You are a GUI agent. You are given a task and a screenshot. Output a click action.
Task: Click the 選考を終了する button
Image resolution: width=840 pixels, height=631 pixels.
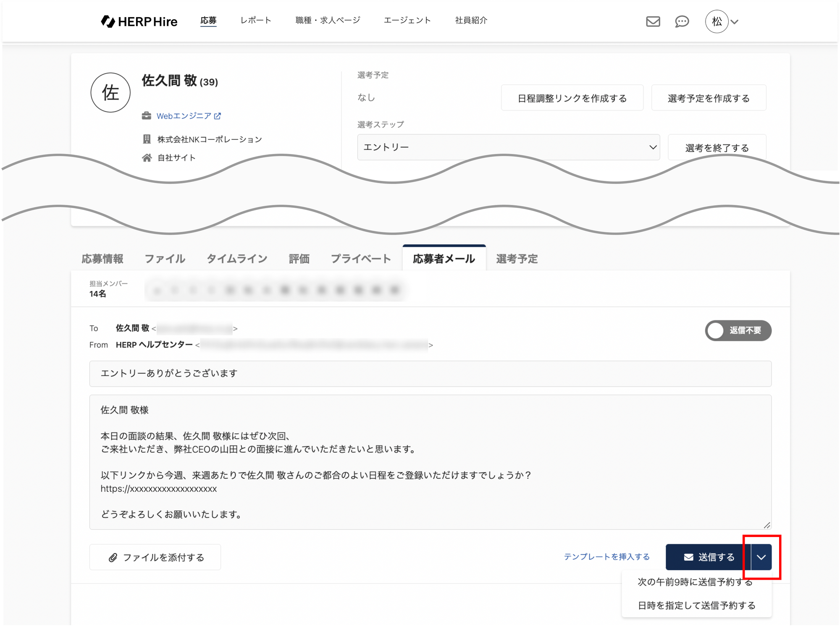click(x=717, y=148)
